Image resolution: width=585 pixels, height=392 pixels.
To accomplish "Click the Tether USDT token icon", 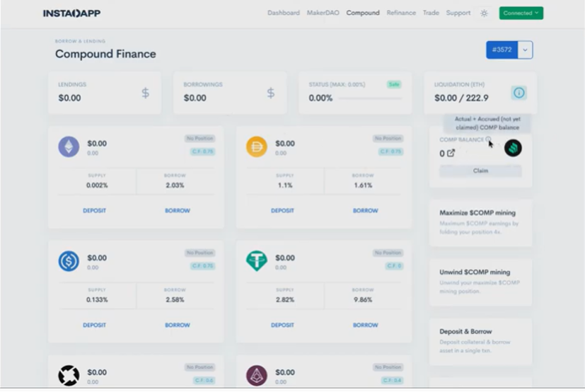I will click(257, 260).
